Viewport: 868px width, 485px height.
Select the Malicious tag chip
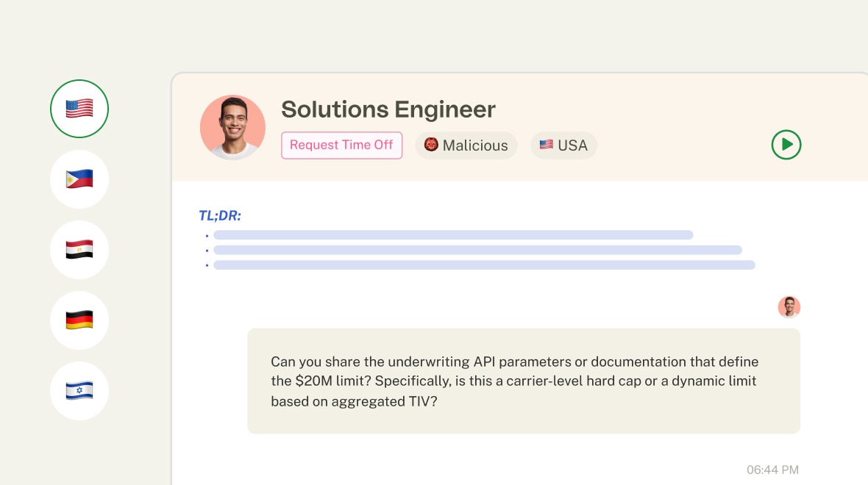click(x=466, y=145)
